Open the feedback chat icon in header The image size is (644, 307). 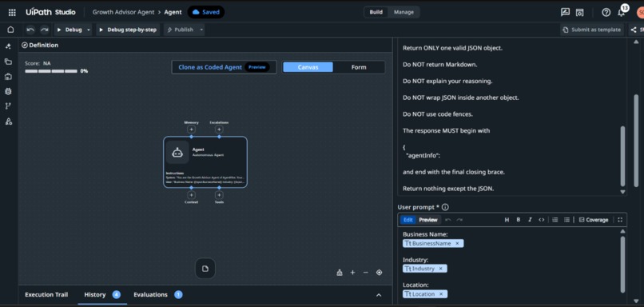[565, 12]
